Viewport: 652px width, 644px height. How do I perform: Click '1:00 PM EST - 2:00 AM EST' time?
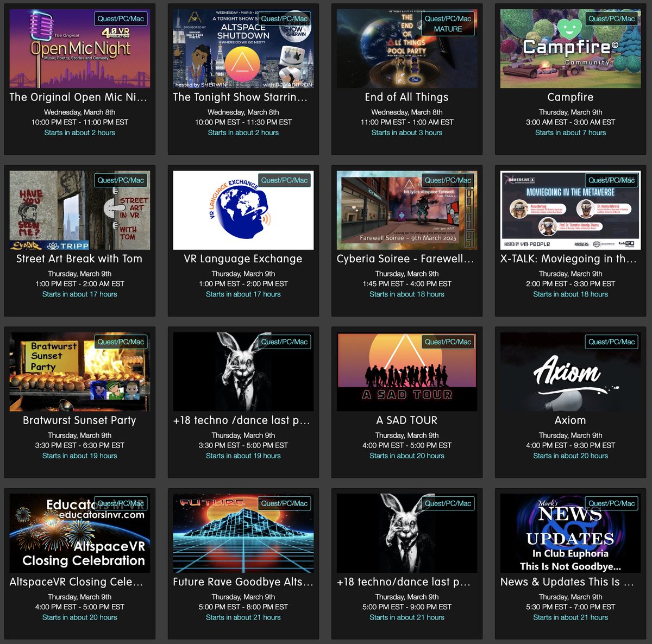(x=80, y=284)
